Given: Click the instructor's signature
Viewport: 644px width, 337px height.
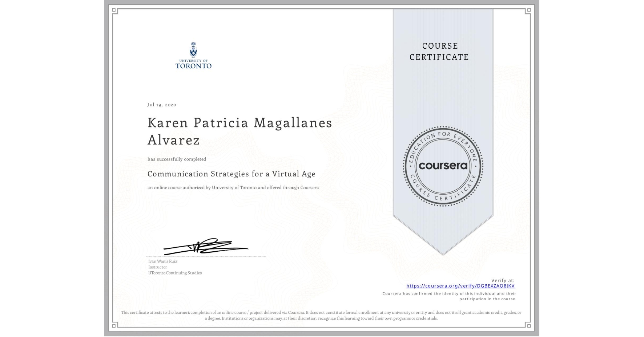Looking at the screenshot, I should 206,247.
